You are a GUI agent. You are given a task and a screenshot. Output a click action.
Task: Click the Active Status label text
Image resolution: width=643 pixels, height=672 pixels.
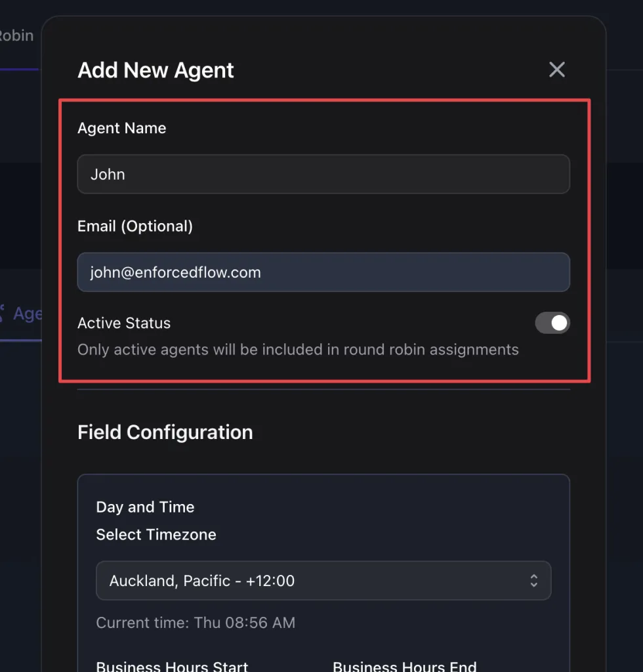click(124, 323)
